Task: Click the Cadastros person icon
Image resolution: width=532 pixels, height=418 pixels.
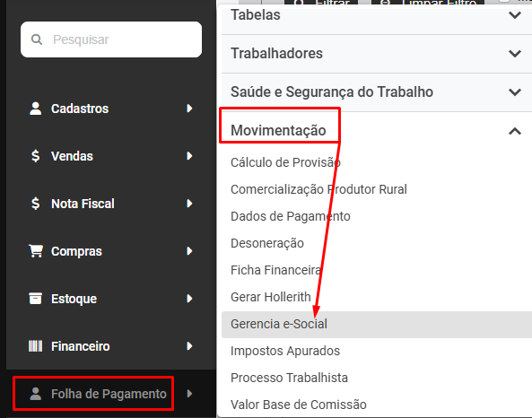Action: [35, 109]
